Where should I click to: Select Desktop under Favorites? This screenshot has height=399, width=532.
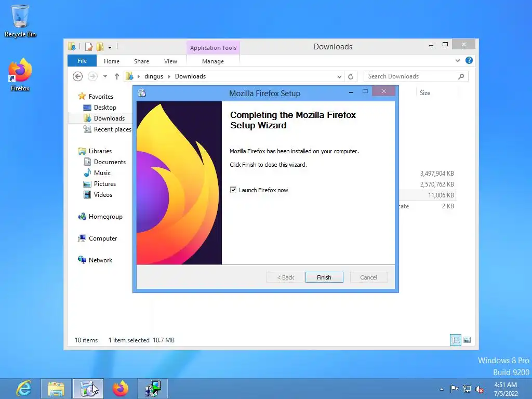[105, 107]
